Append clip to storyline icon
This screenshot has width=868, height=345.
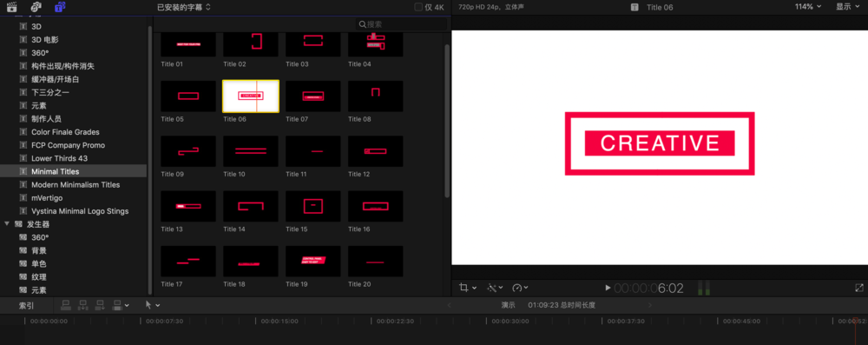tap(100, 304)
